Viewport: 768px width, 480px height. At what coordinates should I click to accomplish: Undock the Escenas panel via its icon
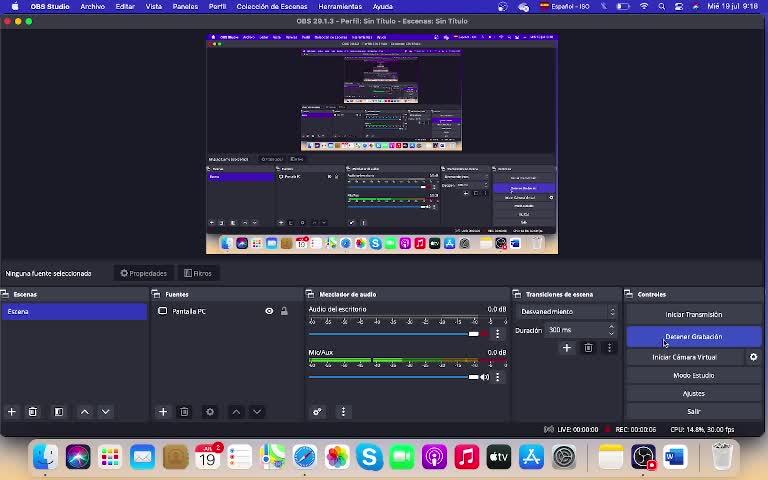coord(5,294)
